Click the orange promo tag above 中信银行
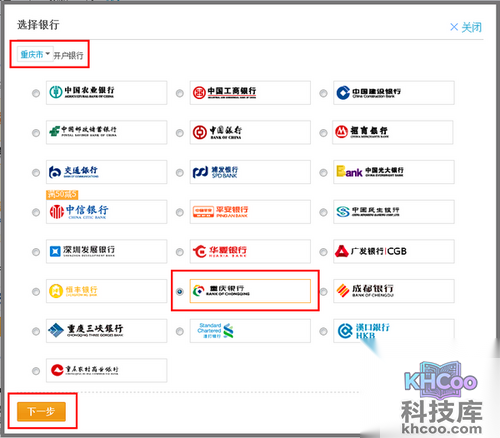500x438 pixels. coord(62,195)
